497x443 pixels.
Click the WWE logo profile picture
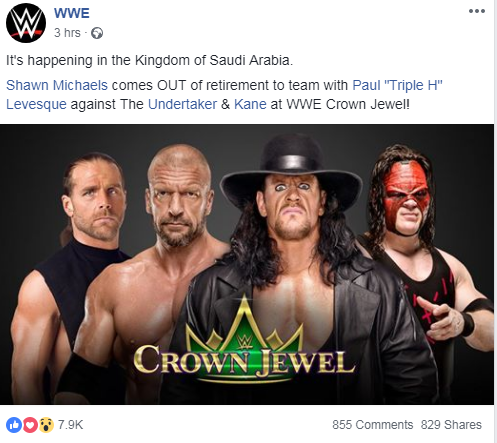(26, 23)
